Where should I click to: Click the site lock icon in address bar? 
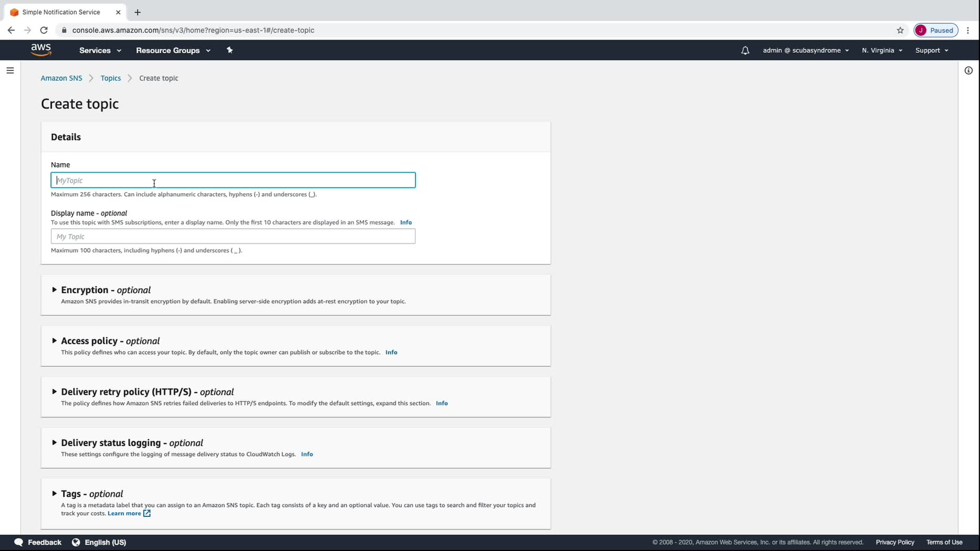pos(64,30)
